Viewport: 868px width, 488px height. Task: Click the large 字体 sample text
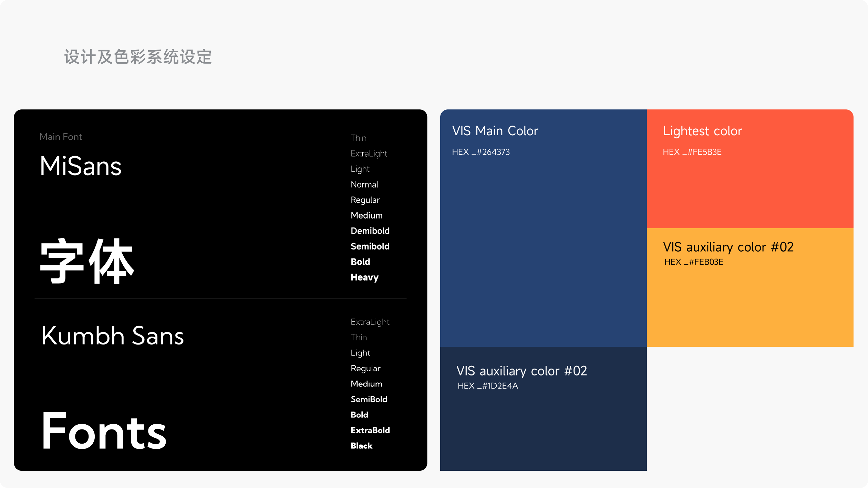(87, 262)
